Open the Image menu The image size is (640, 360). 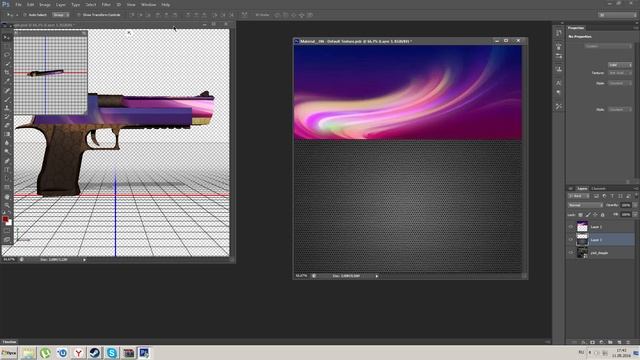[x=45, y=4]
